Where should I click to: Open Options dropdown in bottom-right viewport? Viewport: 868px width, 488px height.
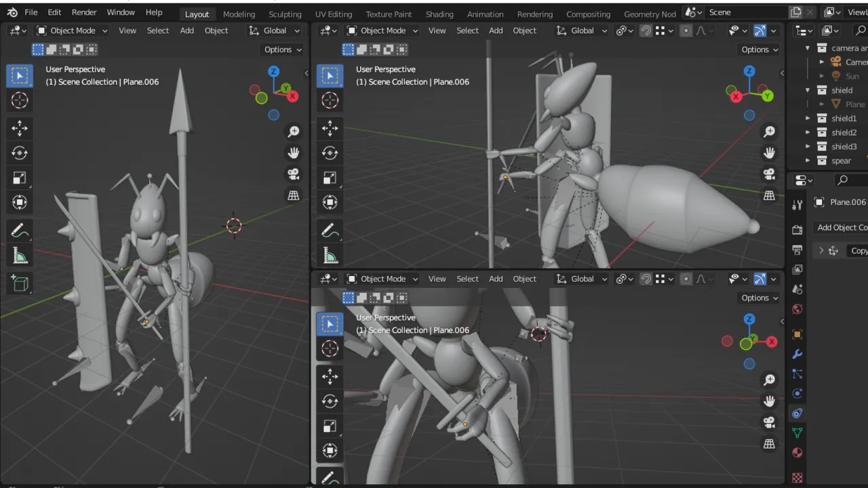759,298
